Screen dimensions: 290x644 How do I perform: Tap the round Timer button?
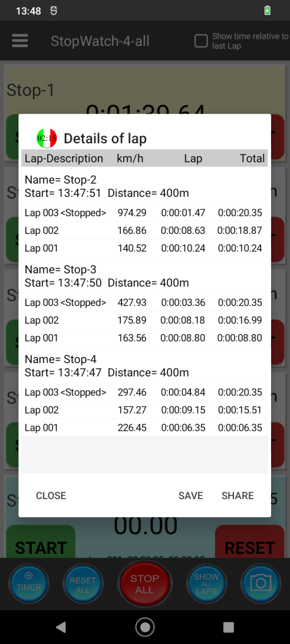point(29,583)
